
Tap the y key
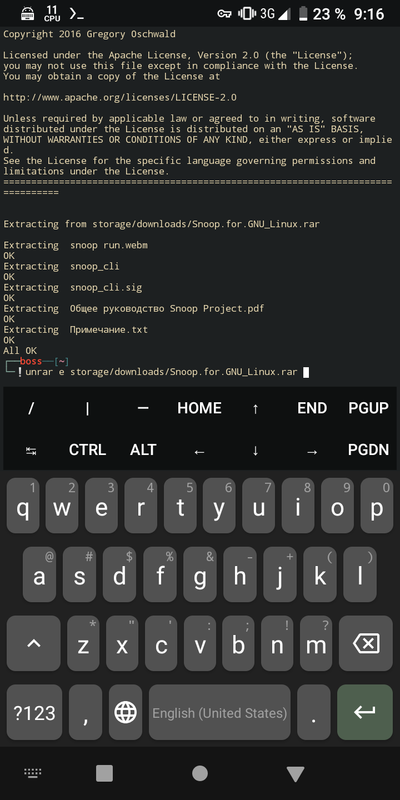coord(219,506)
